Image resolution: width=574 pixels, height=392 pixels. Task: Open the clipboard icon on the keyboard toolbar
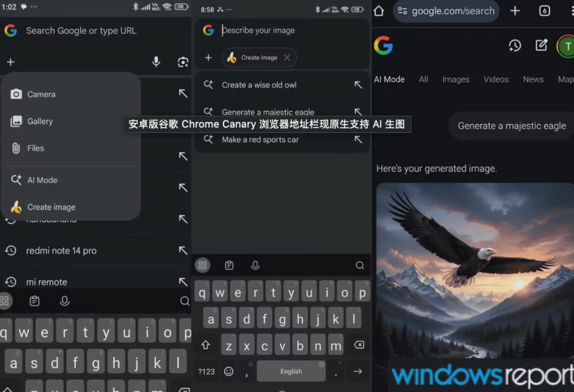[229, 265]
